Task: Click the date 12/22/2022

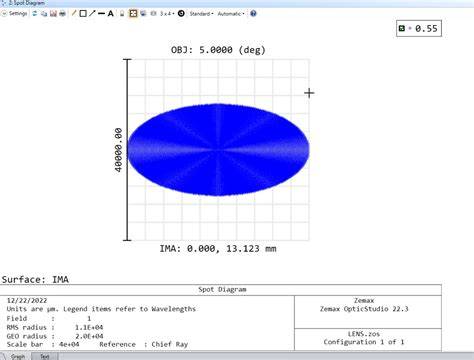Action: pyautogui.click(x=27, y=300)
